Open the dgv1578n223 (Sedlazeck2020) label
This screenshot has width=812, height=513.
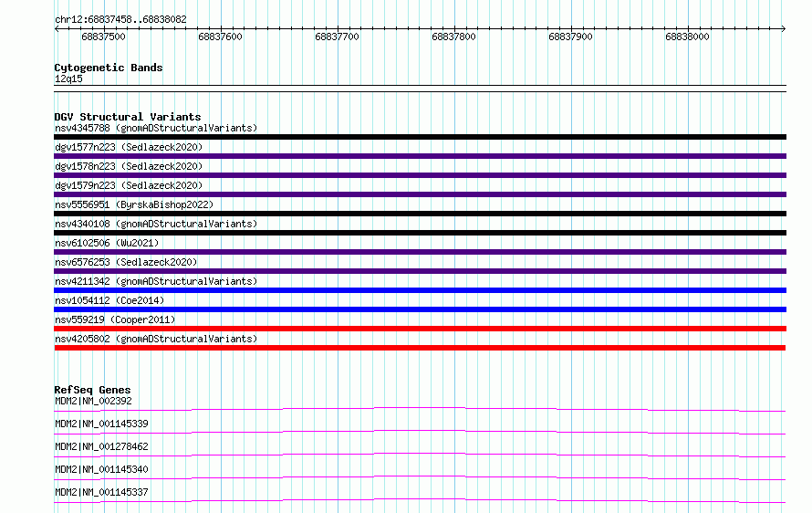[129, 166]
